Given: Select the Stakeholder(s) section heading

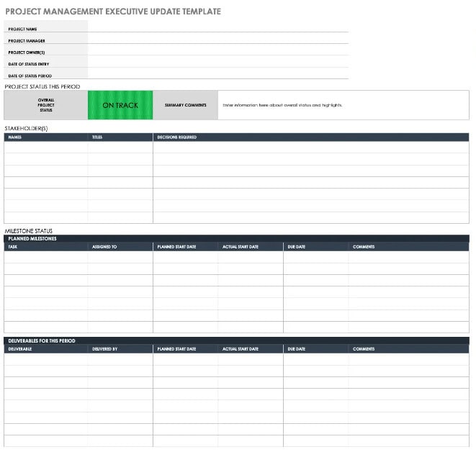Looking at the screenshot, I should [x=26, y=128].
